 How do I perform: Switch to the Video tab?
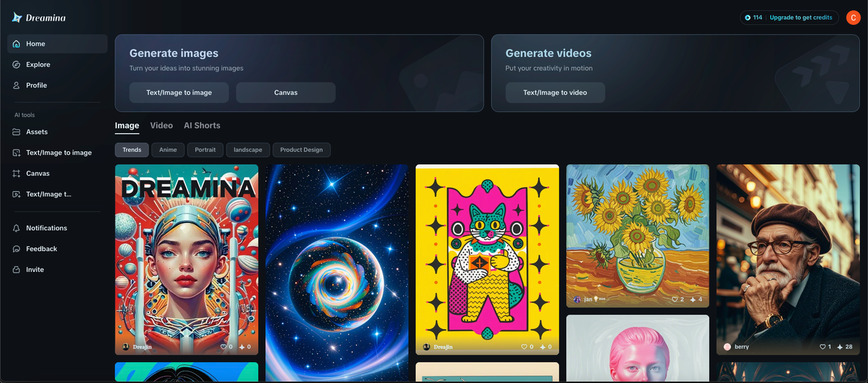click(x=161, y=125)
